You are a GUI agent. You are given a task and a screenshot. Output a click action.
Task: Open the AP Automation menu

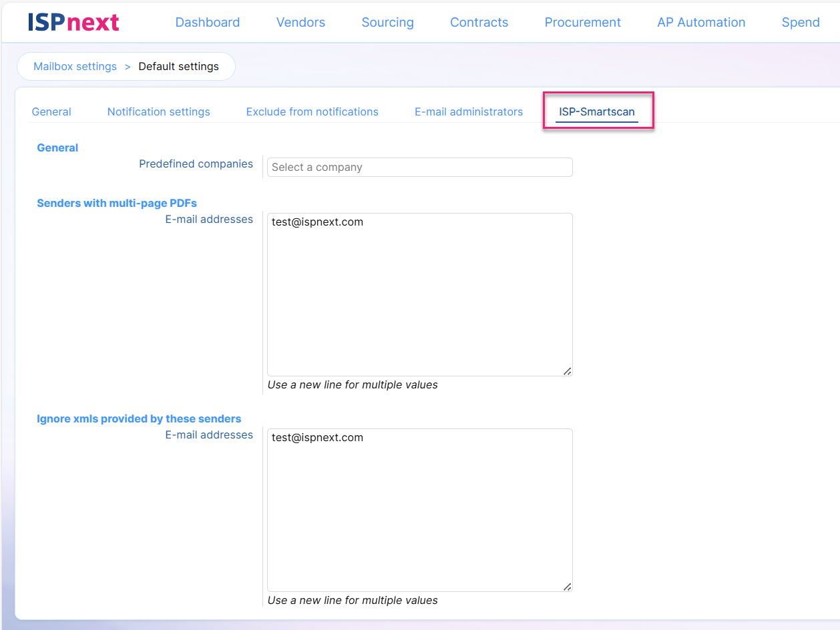pyautogui.click(x=701, y=22)
